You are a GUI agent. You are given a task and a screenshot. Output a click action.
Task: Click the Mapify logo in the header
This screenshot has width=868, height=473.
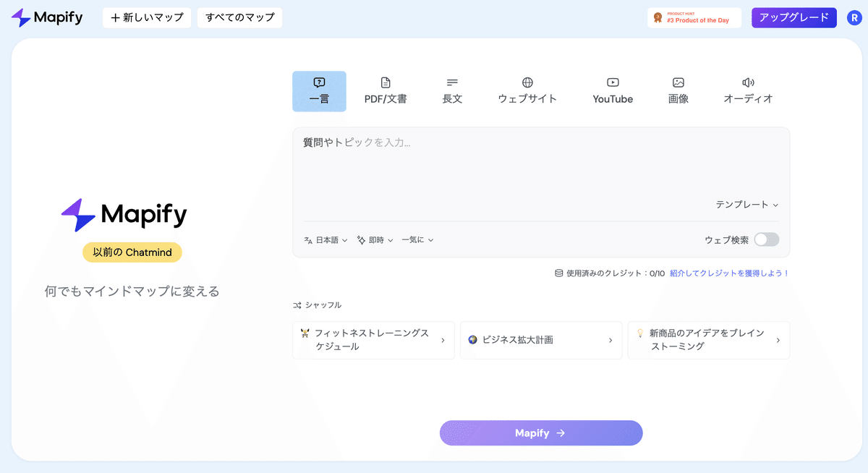pyautogui.click(x=46, y=17)
